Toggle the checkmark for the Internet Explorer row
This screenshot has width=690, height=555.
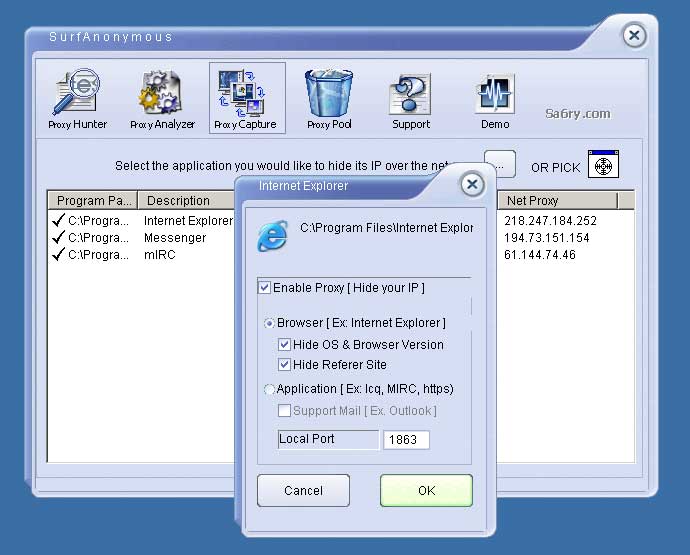tap(58, 220)
